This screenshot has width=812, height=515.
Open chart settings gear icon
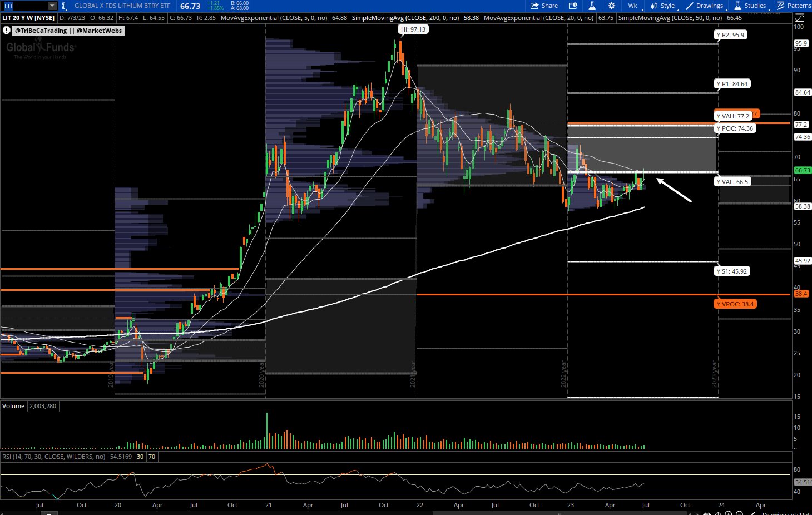coord(611,6)
